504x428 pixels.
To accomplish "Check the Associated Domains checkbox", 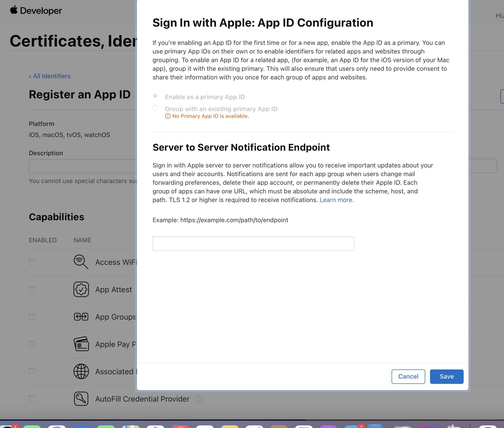I will click(x=32, y=371).
